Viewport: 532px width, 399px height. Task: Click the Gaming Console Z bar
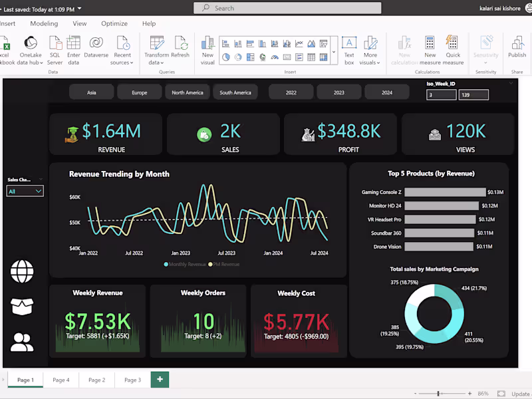click(445, 192)
